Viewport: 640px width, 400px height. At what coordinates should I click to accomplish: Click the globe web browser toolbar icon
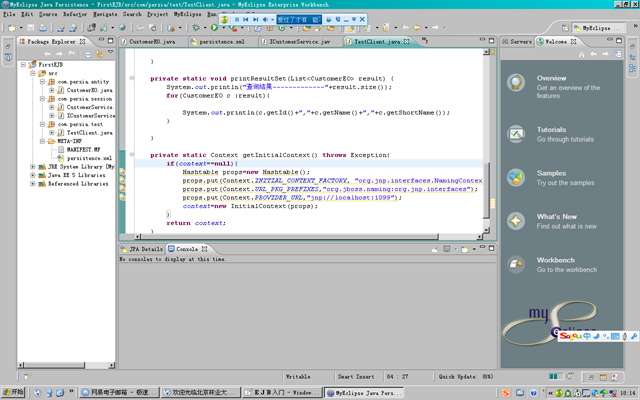click(x=122, y=27)
